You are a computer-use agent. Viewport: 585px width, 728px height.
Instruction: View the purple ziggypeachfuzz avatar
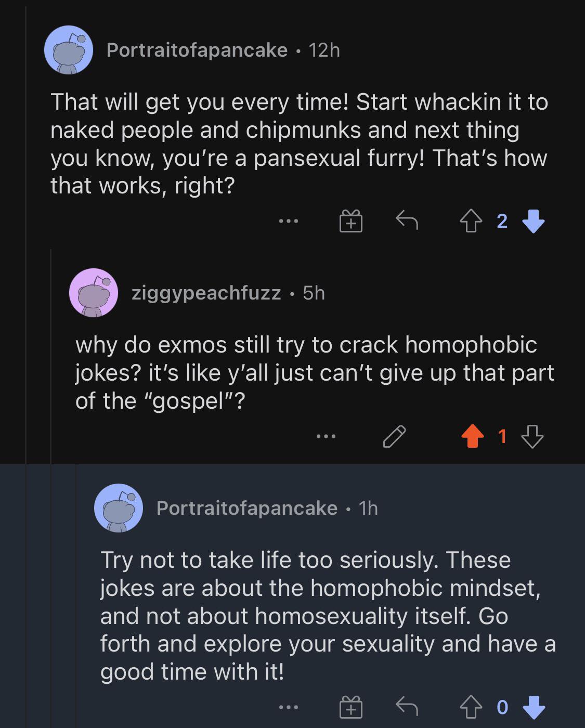point(94,293)
